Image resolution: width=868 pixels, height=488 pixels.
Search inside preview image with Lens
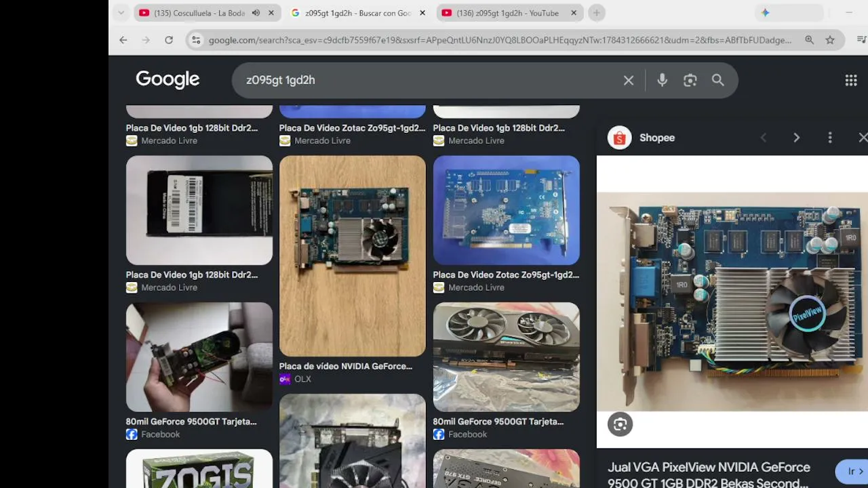pos(620,424)
